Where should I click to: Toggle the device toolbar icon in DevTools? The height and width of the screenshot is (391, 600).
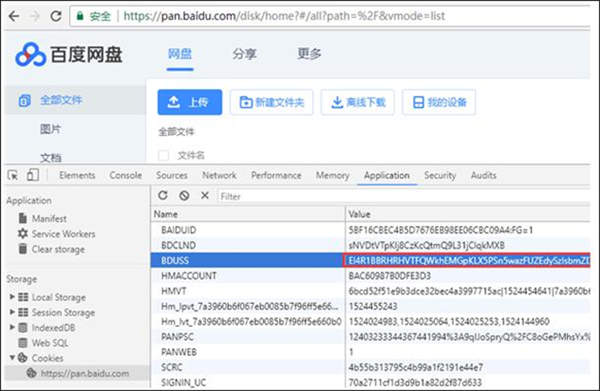33,175
